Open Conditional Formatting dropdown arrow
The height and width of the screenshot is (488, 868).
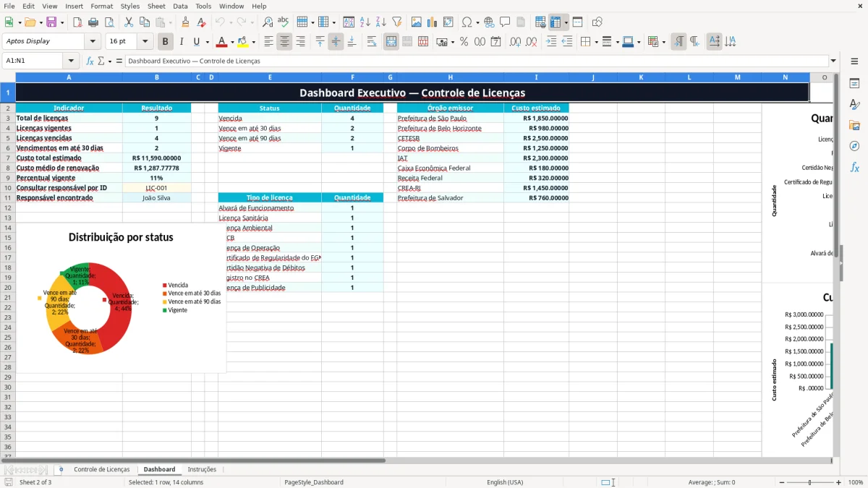coord(663,42)
